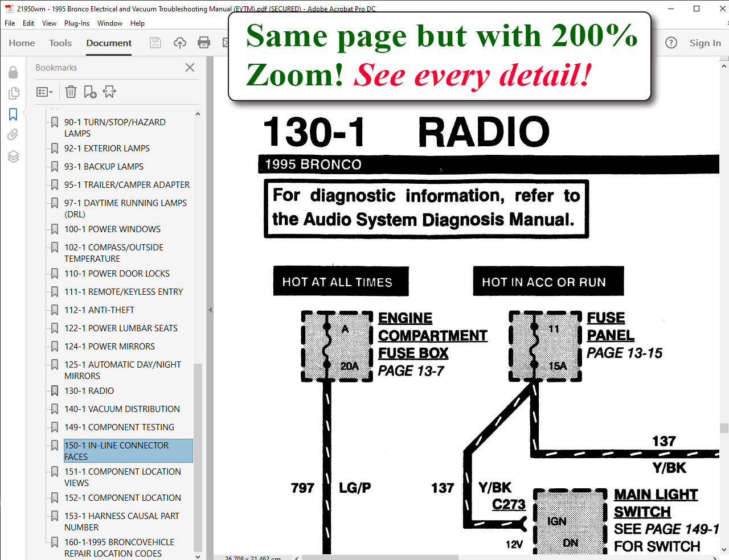
Task: Open bookmark 152-1 COMPONENT LOCATION
Action: 122,497
